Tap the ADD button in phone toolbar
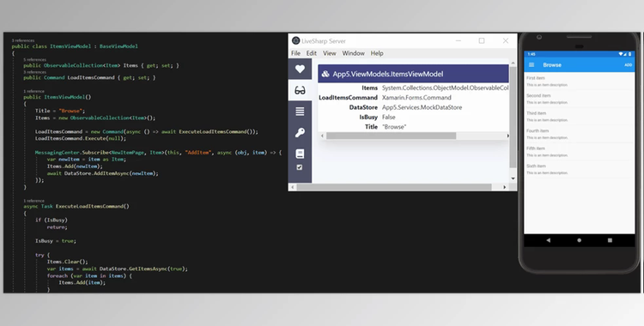Viewport: 644px width, 326px height. tap(628, 65)
